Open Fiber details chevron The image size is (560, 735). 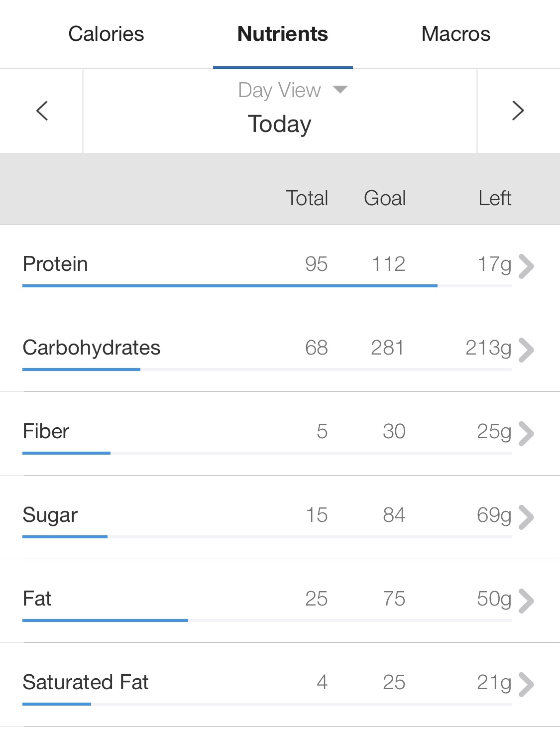click(526, 433)
